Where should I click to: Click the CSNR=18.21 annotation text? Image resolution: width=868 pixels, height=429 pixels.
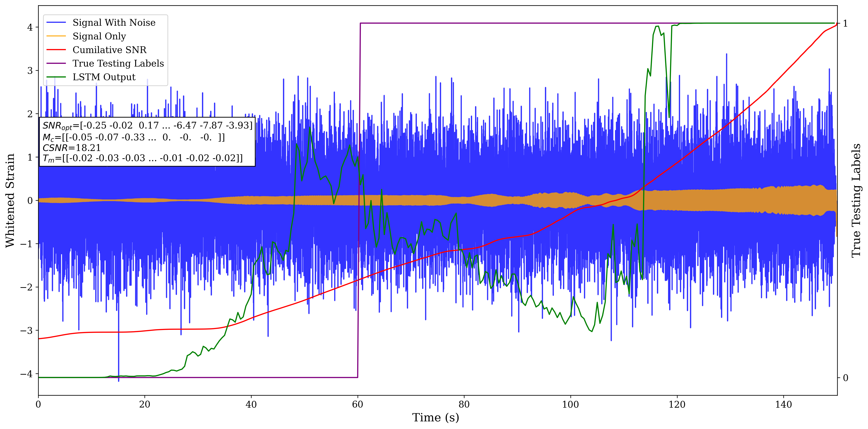72,148
